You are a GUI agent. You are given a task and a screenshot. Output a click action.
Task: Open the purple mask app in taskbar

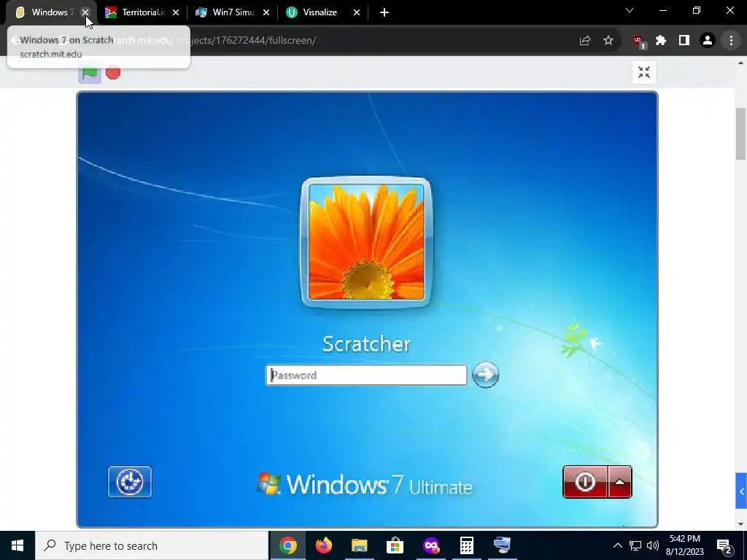[x=430, y=545]
